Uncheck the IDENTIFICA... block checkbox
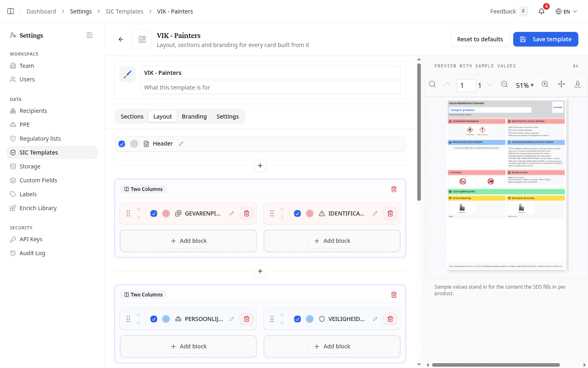This screenshot has height=368, width=588. 298,213
